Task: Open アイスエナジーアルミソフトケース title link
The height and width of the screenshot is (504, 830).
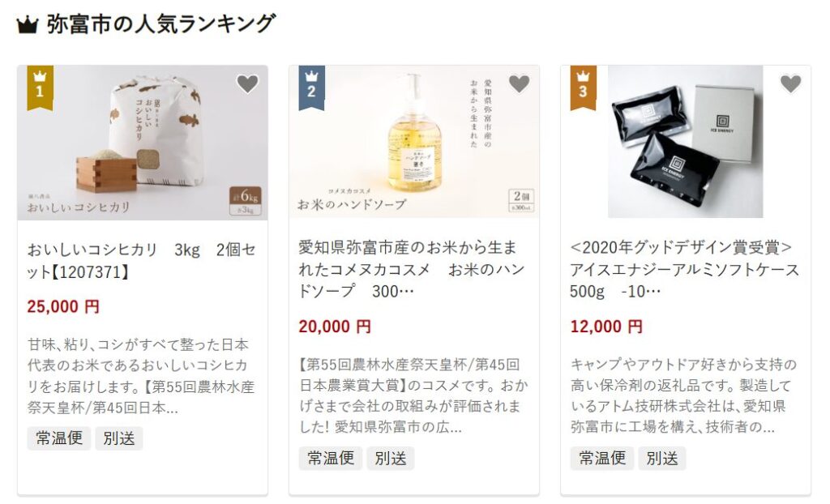Action: click(684, 270)
